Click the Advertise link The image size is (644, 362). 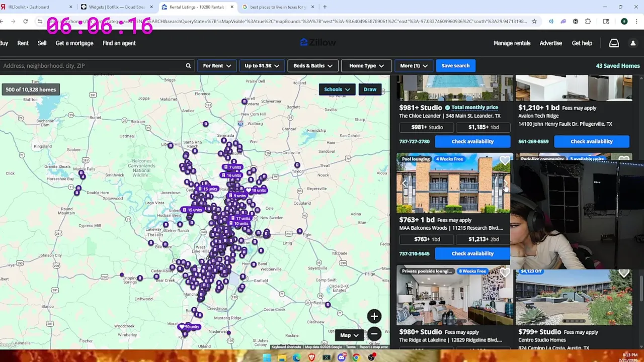550,43
